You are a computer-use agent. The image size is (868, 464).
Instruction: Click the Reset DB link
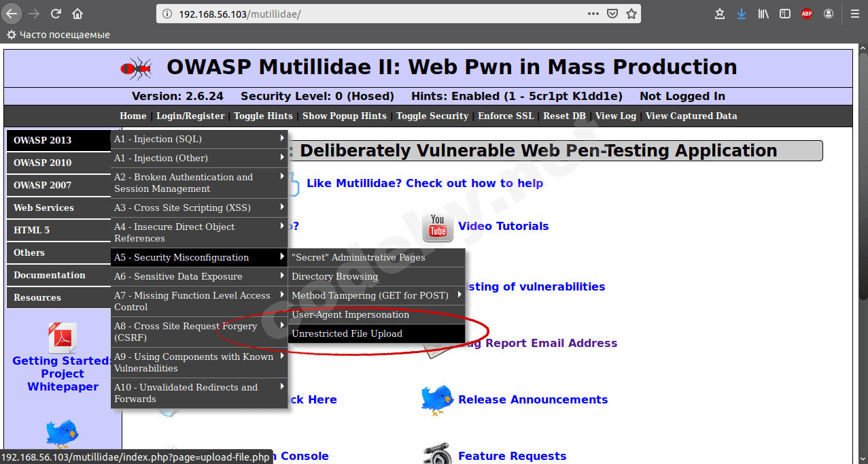point(564,116)
